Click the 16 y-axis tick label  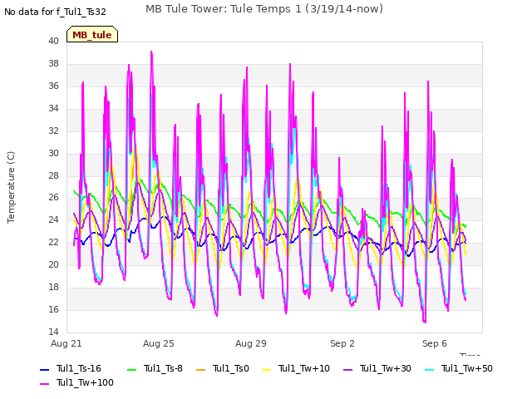coord(53,309)
